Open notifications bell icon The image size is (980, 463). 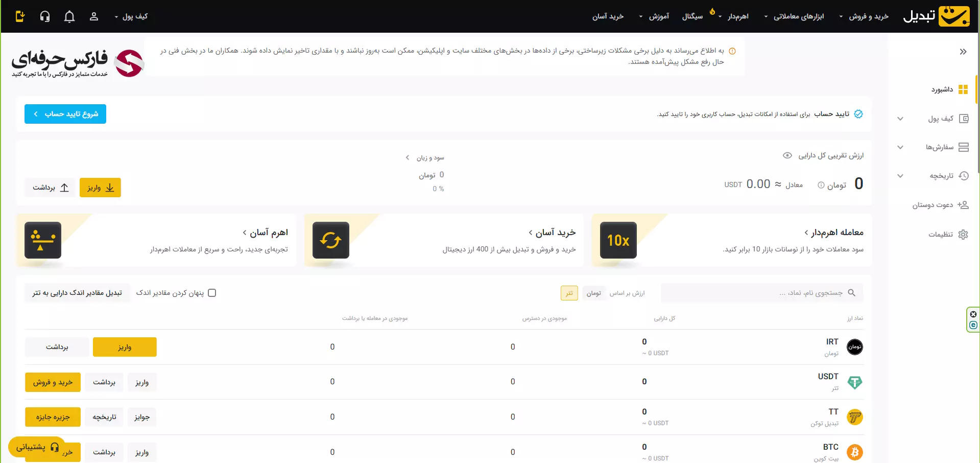[x=69, y=16]
